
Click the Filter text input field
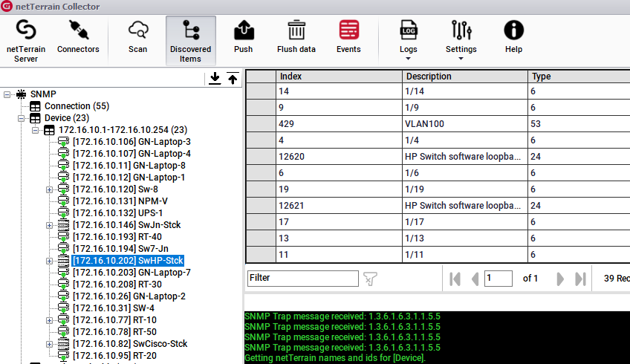[302, 278]
